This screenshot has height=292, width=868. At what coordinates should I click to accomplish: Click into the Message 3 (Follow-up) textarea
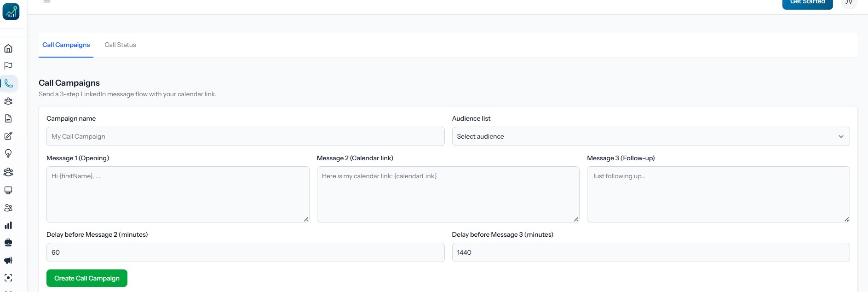tap(718, 194)
